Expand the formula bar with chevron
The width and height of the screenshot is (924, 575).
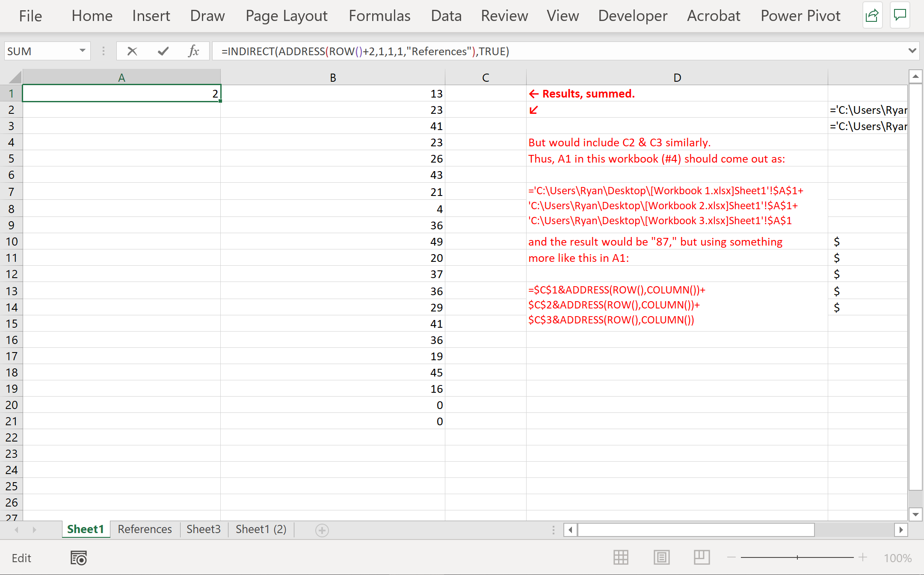(912, 51)
